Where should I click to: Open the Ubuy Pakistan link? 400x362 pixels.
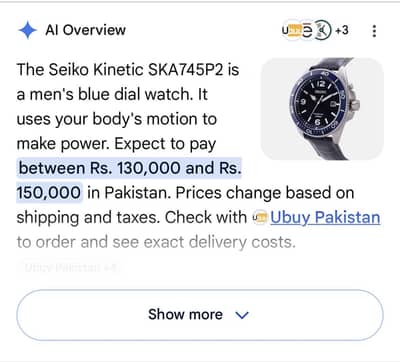click(325, 218)
